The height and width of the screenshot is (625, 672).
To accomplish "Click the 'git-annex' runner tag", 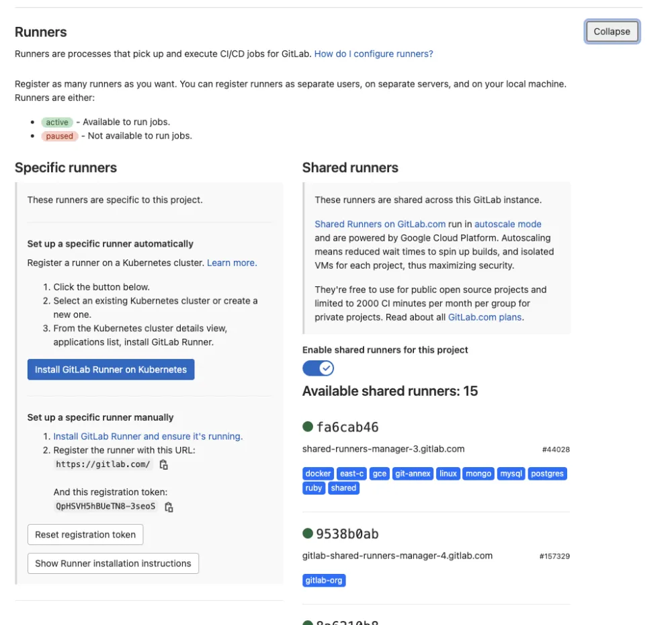I will 413,474.
